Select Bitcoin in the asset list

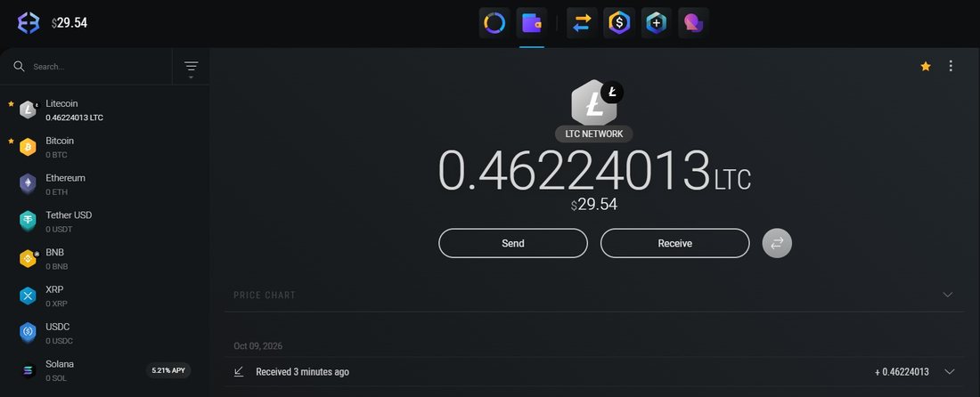[105, 147]
